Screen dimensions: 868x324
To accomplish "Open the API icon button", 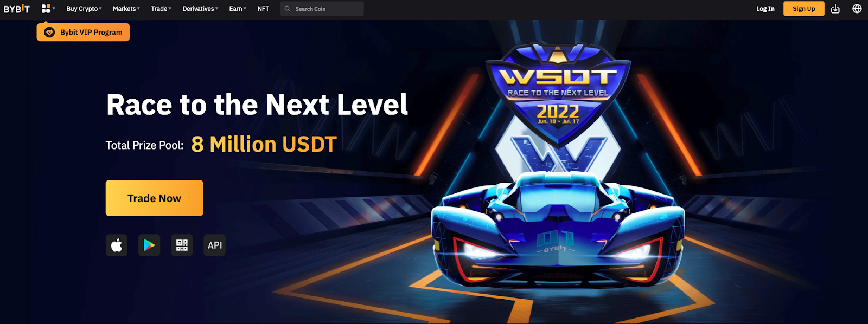I will (215, 245).
